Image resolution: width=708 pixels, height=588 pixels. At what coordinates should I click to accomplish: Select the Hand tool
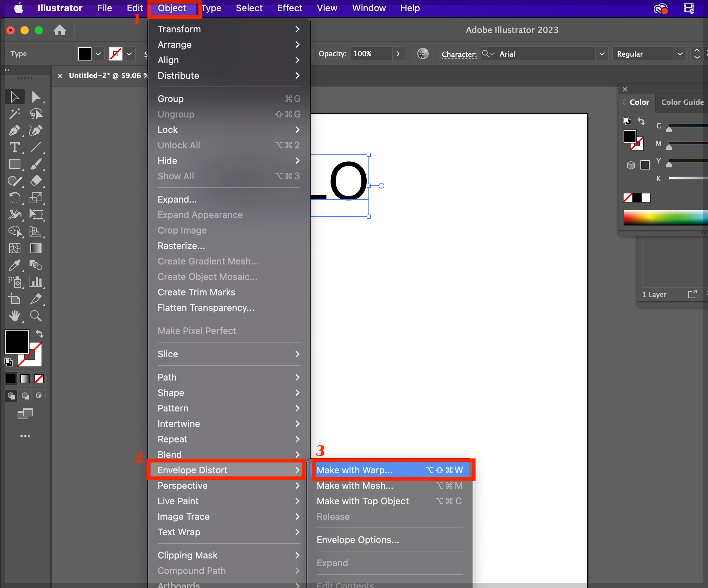point(14,316)
